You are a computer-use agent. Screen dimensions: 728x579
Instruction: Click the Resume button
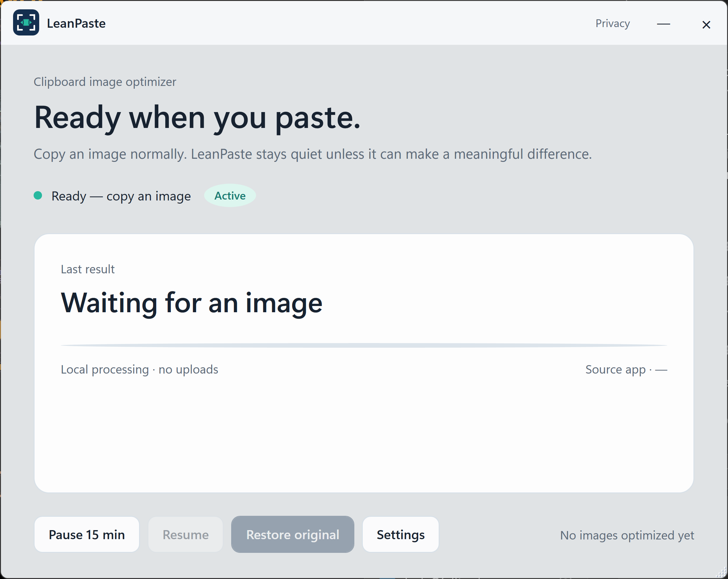(x=185, y=534)
